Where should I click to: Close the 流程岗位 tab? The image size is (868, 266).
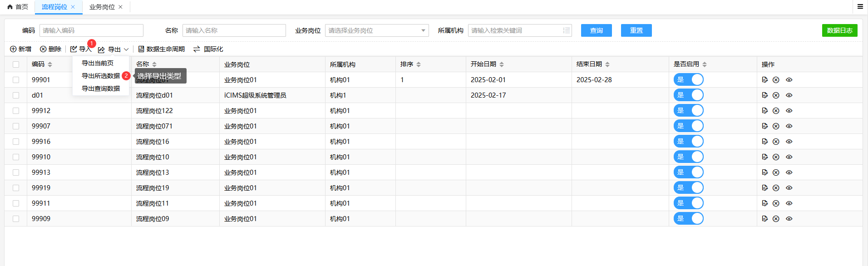73,7
